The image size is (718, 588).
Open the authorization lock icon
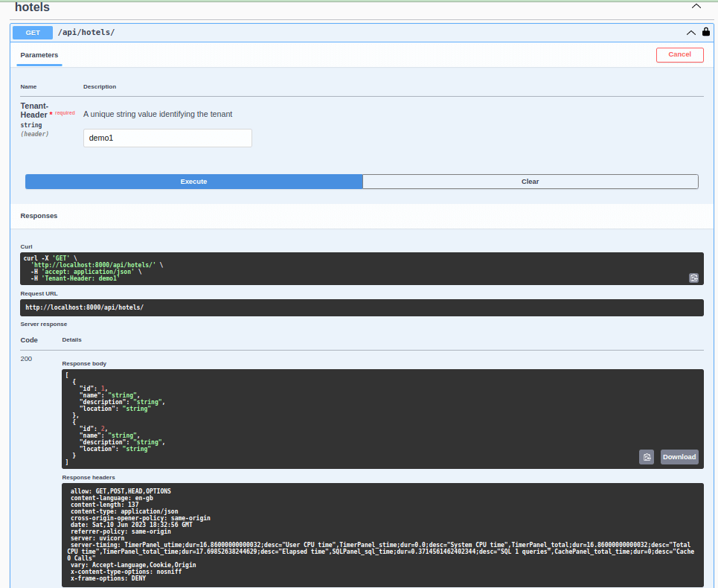pos(705,32)
